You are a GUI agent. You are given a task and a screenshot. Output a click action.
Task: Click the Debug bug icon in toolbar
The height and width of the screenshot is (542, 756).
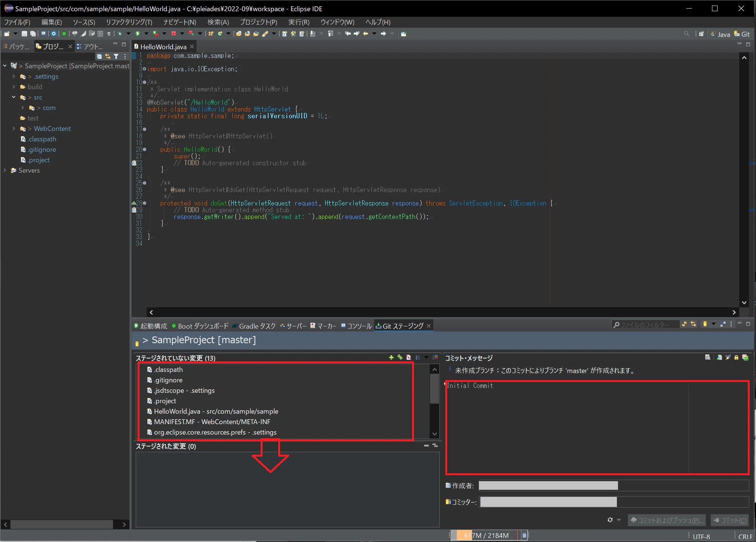pos(120,34)
